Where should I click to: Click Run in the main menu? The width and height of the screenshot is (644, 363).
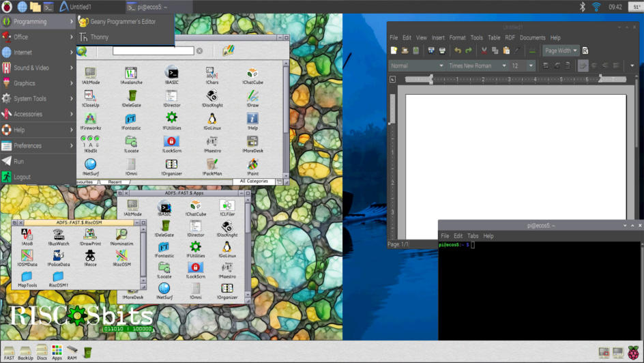point(38,162)
